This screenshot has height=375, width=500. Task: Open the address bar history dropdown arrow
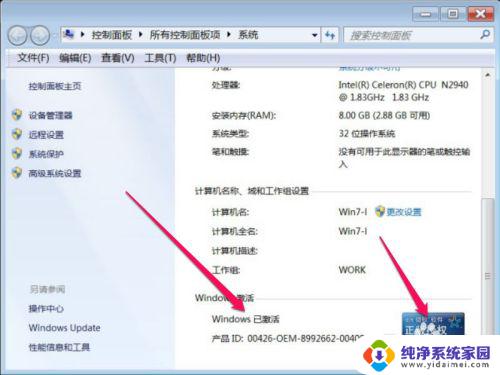coord(314,35)
